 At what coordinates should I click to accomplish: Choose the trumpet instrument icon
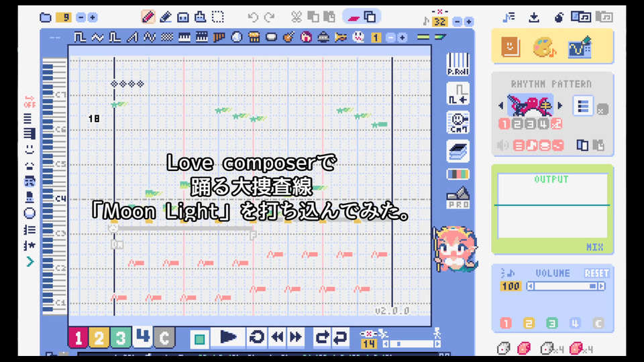(x=341, y=38)
